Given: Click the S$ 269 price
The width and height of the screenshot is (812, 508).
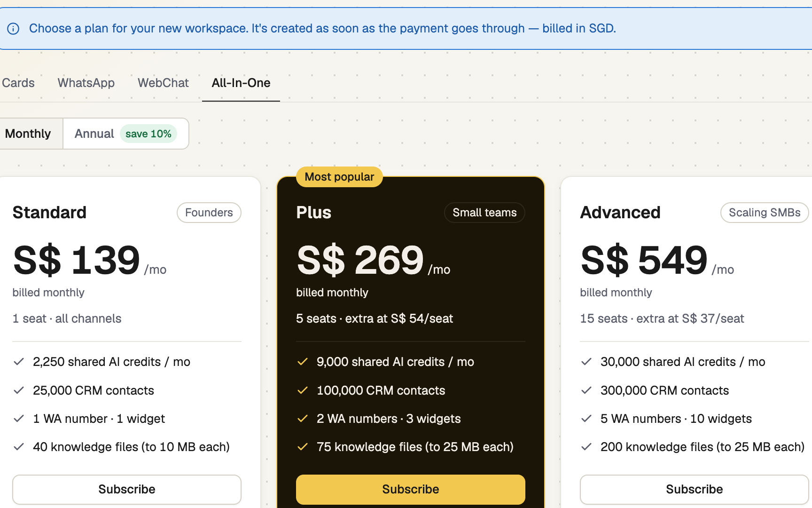Looking at the screenshot, I should (x=360, y=260).
